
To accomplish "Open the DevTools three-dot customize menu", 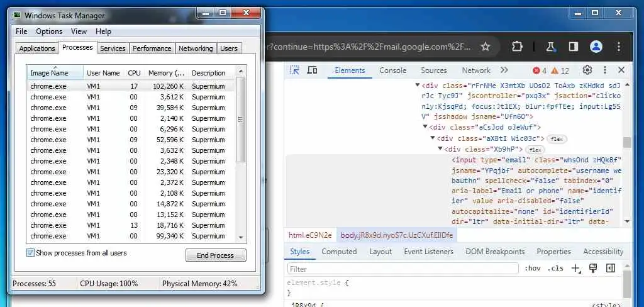I will [x=604, y=70].
